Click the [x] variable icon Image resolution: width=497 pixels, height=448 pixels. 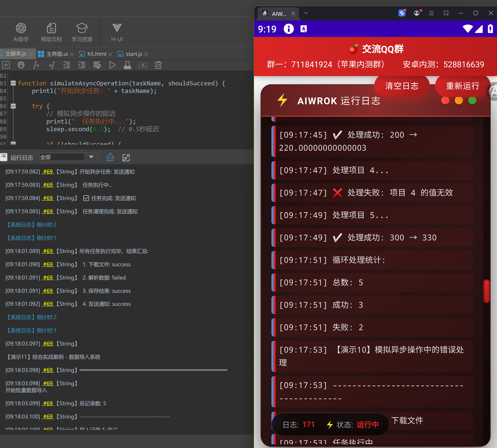point(143,65)
